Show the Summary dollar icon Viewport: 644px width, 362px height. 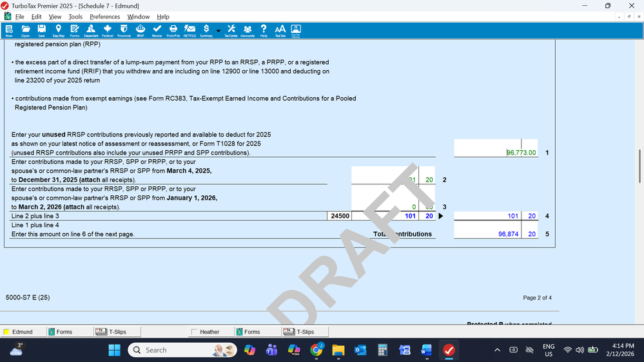[206, 31]
